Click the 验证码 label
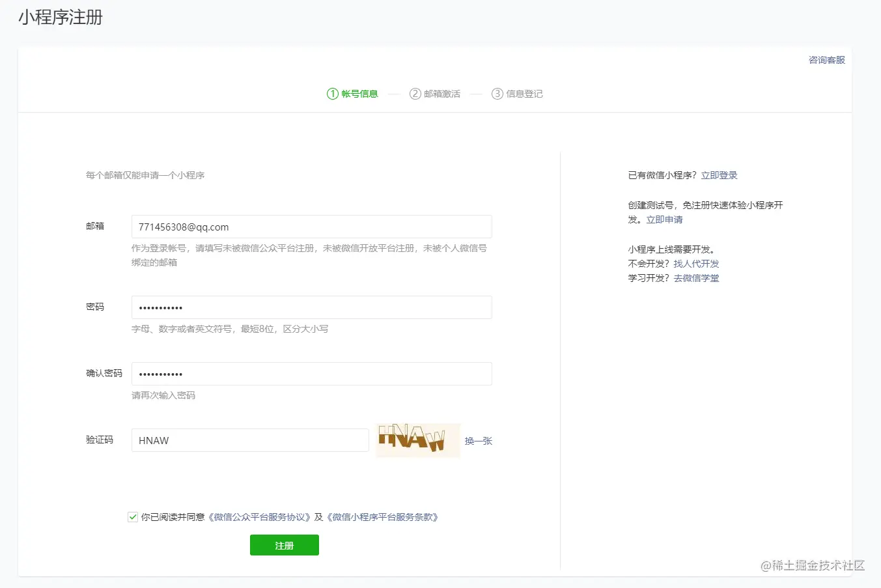Viewport: 881px width, 588px height. pos(100,440)
